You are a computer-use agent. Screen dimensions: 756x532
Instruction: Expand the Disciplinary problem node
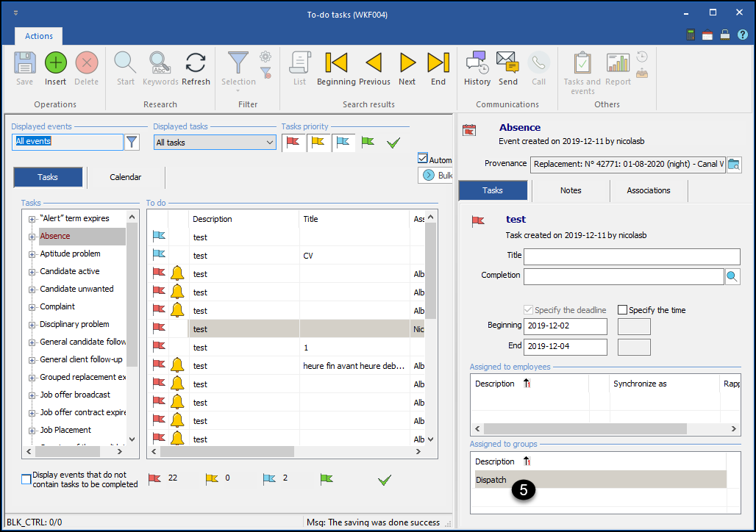32,326
